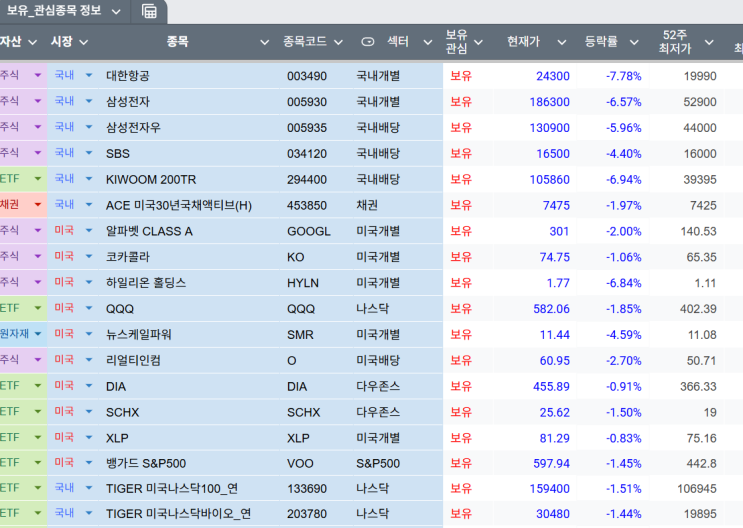Select the 뉴스케일파워 name cell
The image size is (743, 528).
[189, 334]
